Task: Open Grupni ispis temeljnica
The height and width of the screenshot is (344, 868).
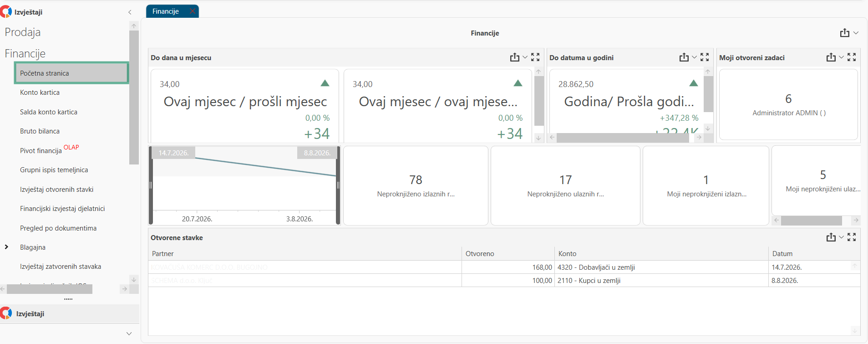Action: [x=54, y=170]
